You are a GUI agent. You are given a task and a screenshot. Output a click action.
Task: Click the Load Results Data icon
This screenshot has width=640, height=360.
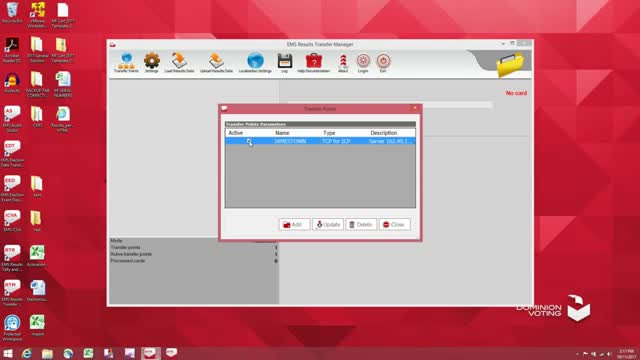(x=179, y=63)
